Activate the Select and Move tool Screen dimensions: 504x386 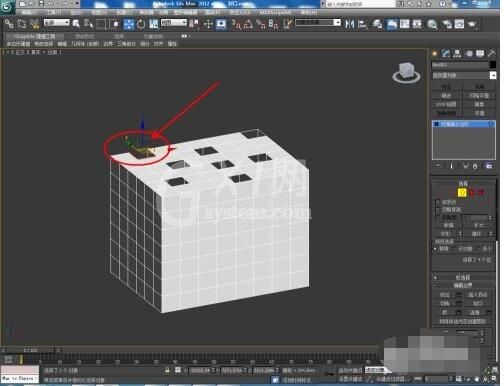[129, 24]
